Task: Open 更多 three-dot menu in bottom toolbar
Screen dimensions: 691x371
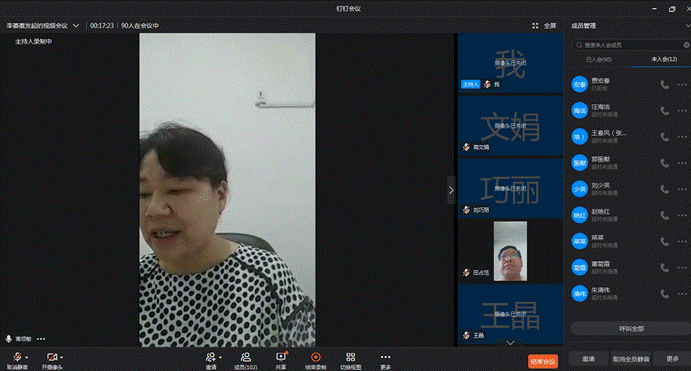Action: pos(385,357)
